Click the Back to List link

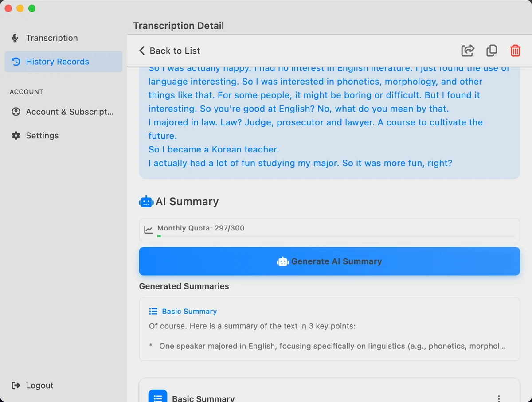(x=175, y=51)
